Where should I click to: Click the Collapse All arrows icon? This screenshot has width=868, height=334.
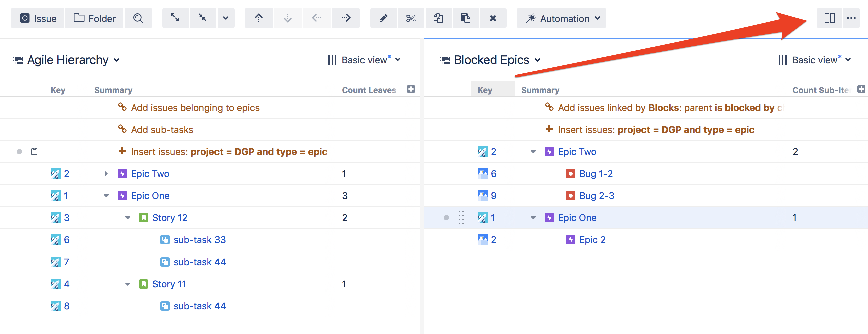pyautogui.click(x=202, y=18)
